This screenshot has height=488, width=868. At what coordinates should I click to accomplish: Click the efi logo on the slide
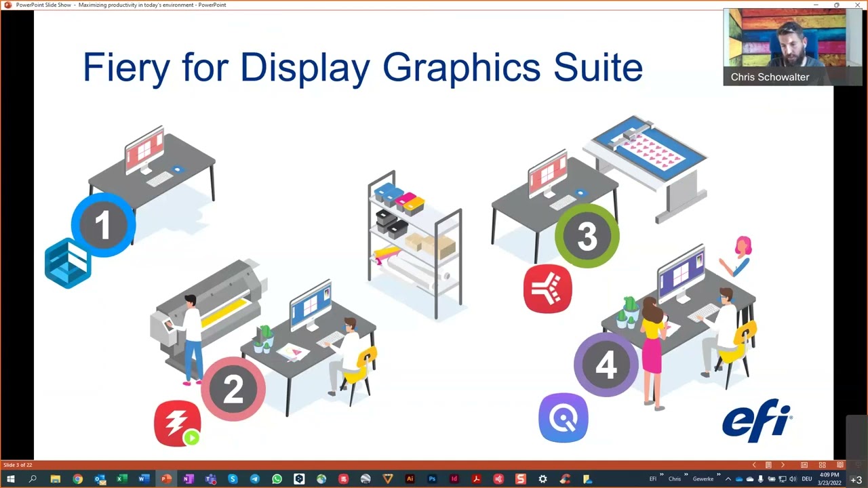[x=757, y=420]
